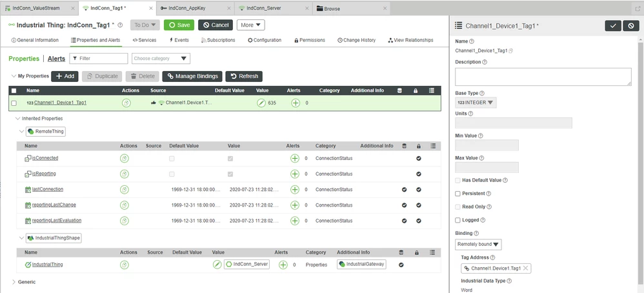This screenshot has height=293, width=644.
Task: Open the To Do dropdown
Action: pyautogui.click(x=145, y=25)
